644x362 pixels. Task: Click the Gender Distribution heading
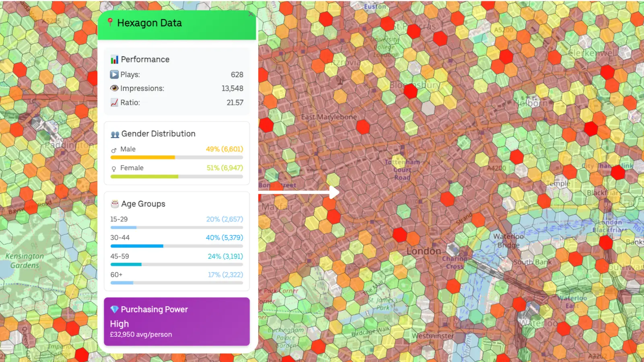[158, 134]
